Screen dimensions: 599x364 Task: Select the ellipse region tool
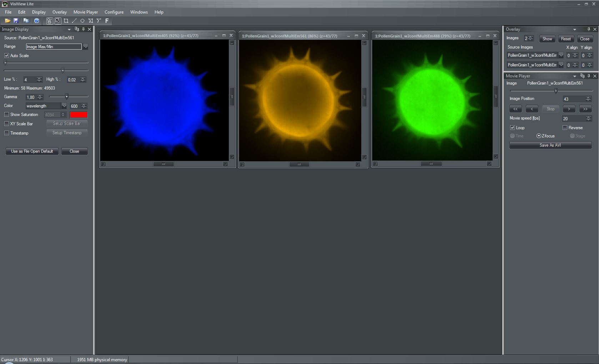coord(82,21)
